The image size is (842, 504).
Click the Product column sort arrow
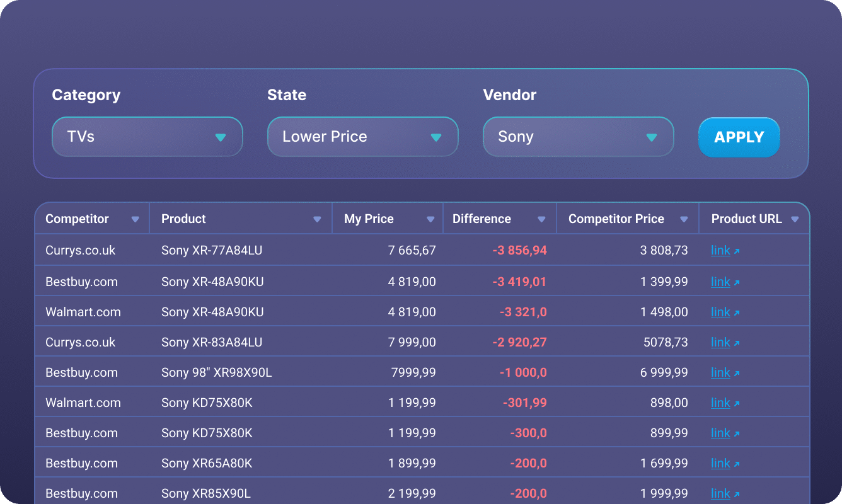[317, 219]
